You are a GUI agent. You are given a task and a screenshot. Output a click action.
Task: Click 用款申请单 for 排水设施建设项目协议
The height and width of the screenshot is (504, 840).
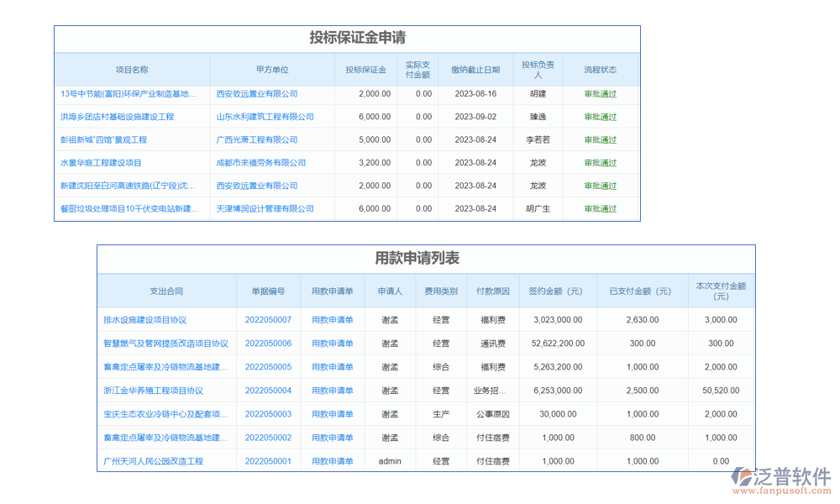click(x=333, y=320)
